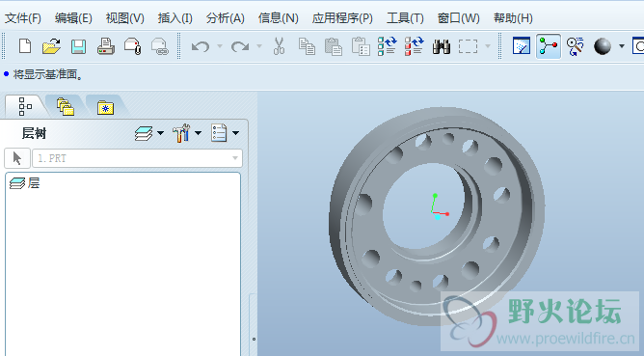The image size is (644, 356).
Task: Click the undo arrow icon
Action: tap(201, 46)
